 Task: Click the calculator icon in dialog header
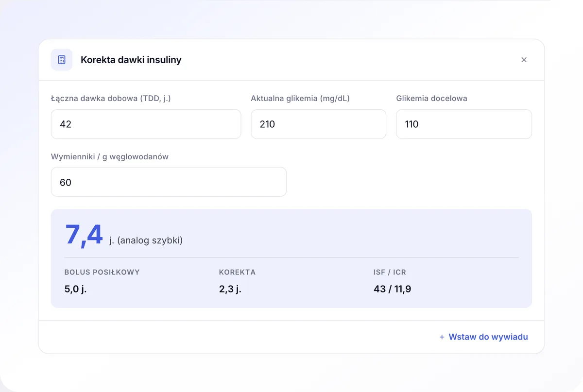click(62, 60)
